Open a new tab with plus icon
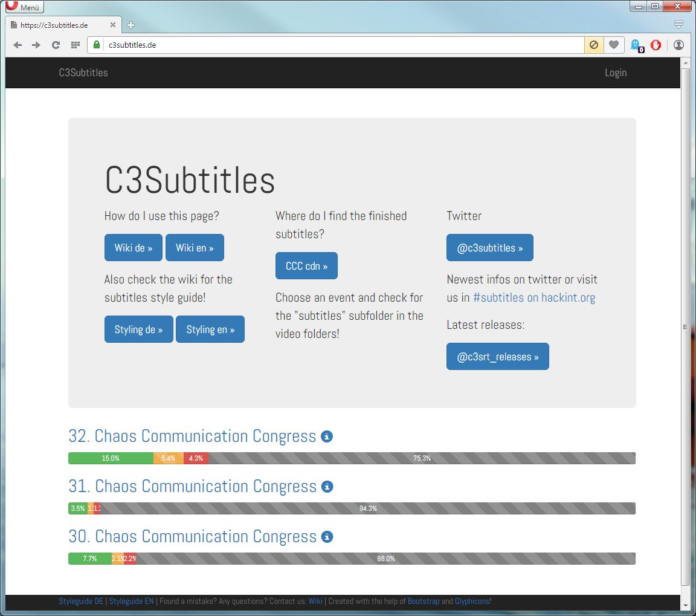This screenshot has height=616, width=696. 130,25
